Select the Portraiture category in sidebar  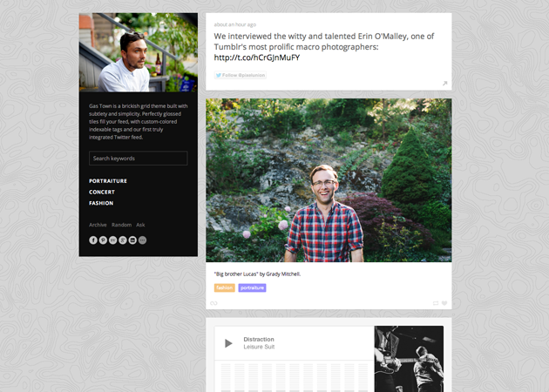[108, 181]
